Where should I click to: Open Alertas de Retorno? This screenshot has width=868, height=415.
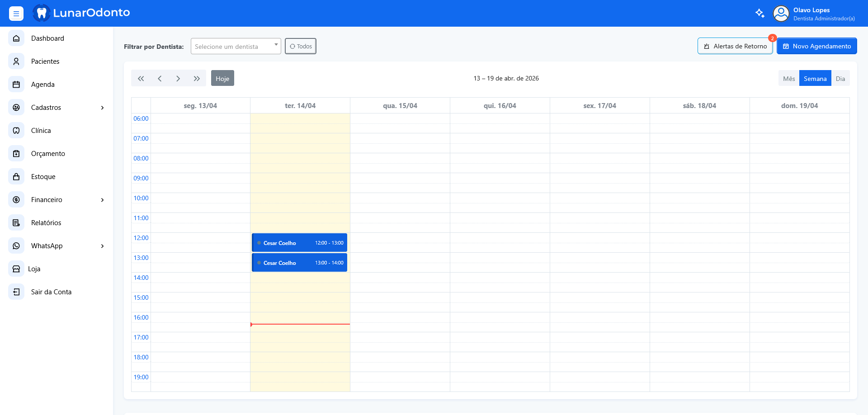[x=735, y=46]
